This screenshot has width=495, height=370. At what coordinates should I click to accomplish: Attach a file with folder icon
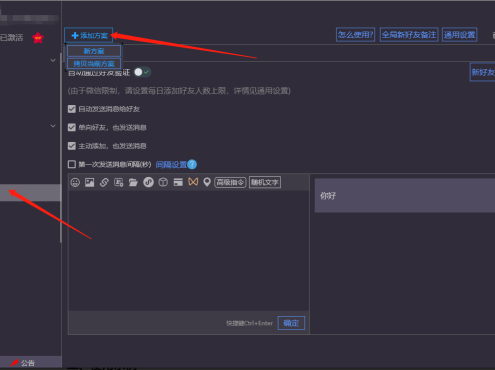[133, 182]
